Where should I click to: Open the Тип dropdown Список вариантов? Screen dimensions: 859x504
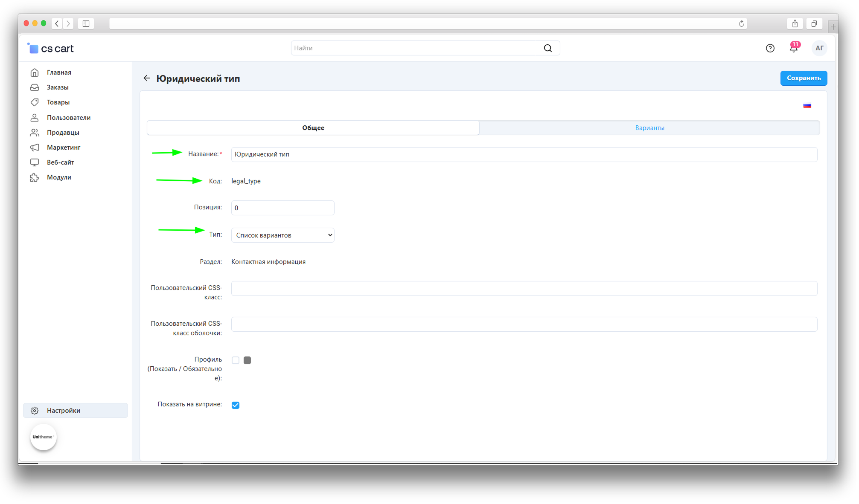click(x=282, y=235)
